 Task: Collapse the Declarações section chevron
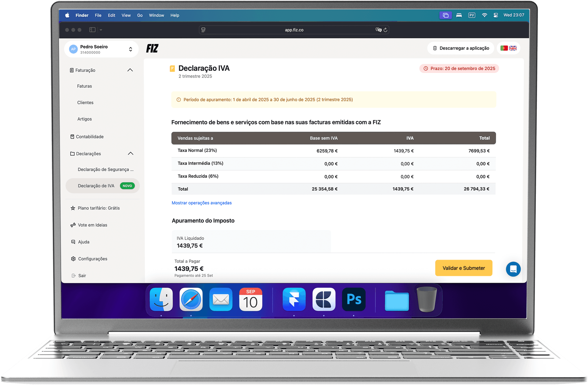tap(131, 154)
